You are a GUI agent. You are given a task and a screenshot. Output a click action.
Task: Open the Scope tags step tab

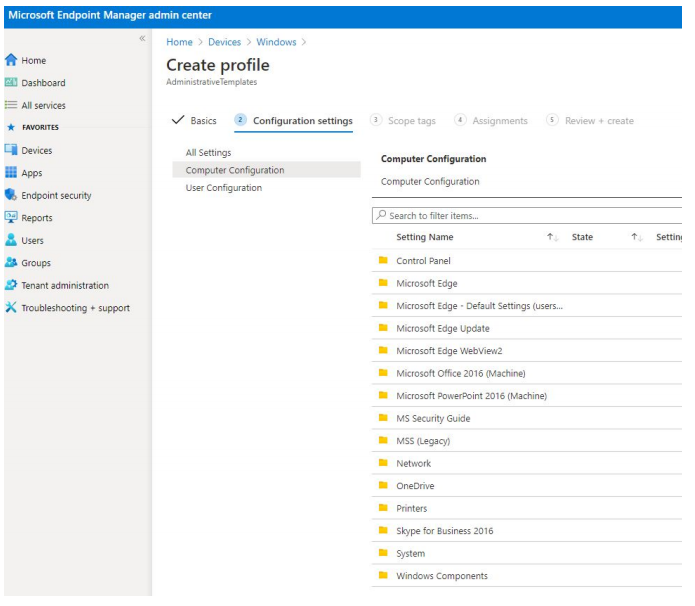coord(403,121)
